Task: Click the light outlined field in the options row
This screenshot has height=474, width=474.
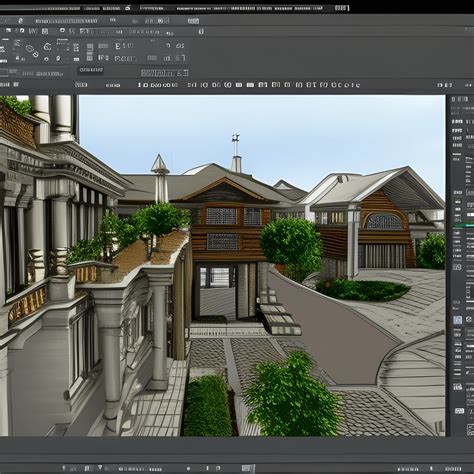Action: (x=164, y=73)
